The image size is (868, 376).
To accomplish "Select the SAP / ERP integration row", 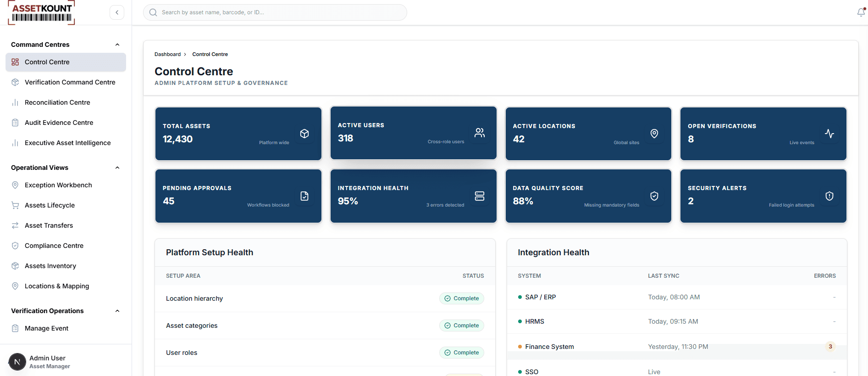I will [677, 297].
